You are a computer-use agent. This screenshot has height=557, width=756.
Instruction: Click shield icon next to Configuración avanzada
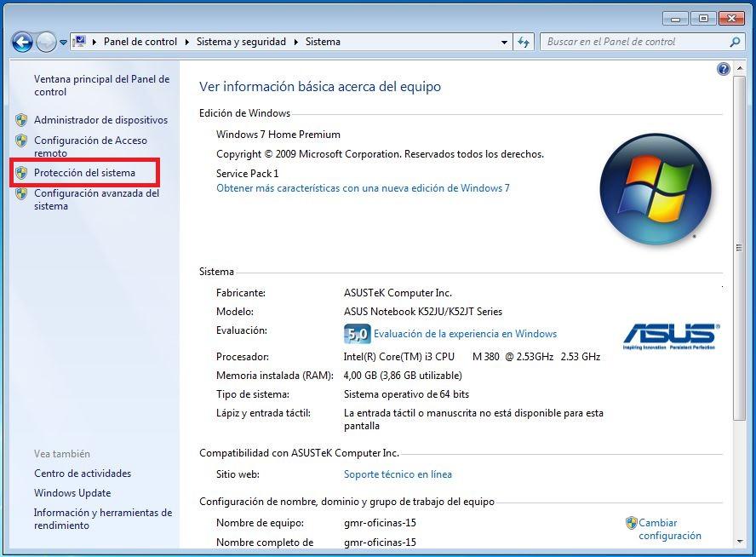[x=21, y=194]
